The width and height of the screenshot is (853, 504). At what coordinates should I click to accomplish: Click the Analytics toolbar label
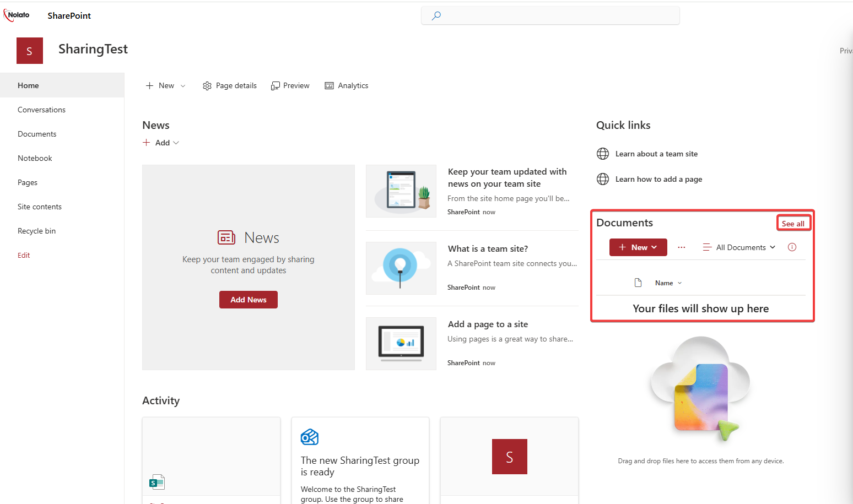point(353,85)
